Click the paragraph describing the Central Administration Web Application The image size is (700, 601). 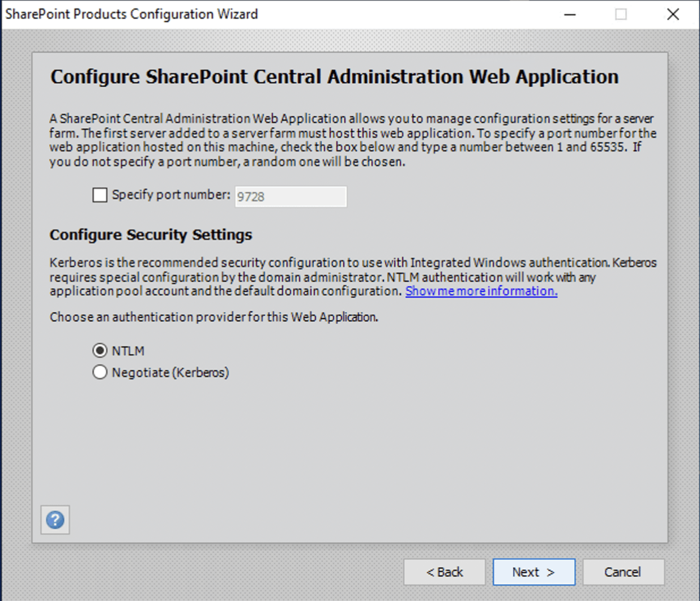coord(351,140)
